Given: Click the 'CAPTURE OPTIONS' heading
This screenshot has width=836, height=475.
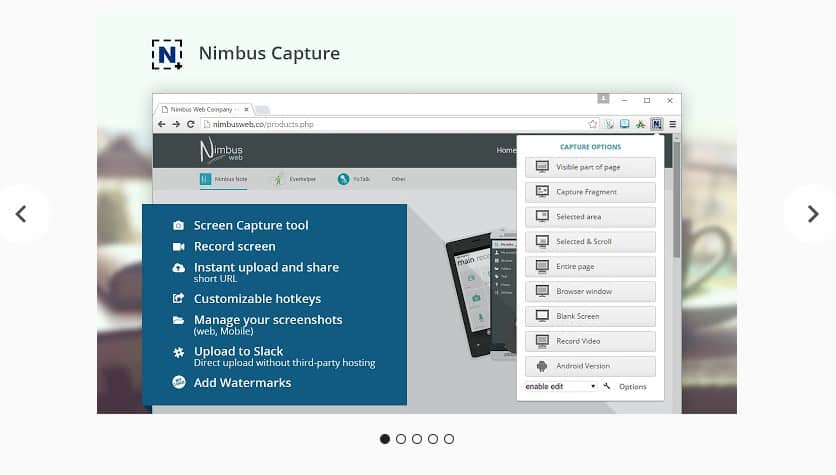Looking at the screenshot, I should (590, 147).
